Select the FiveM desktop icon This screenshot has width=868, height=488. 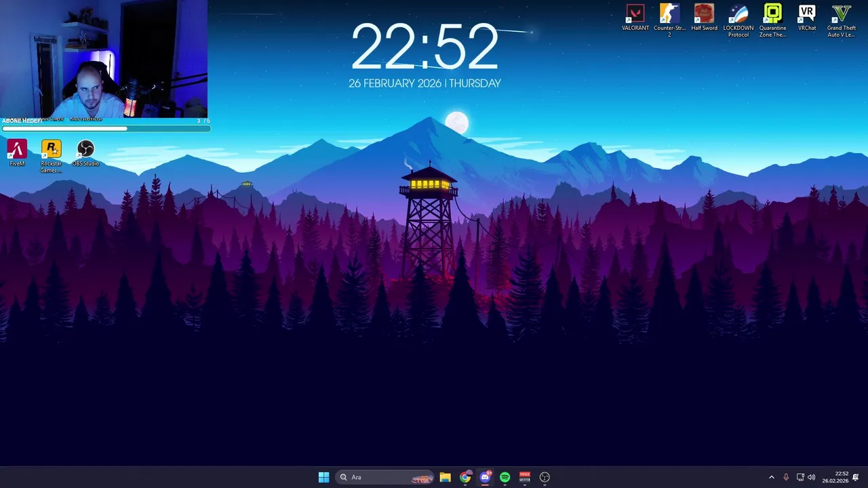pos(17,153)
